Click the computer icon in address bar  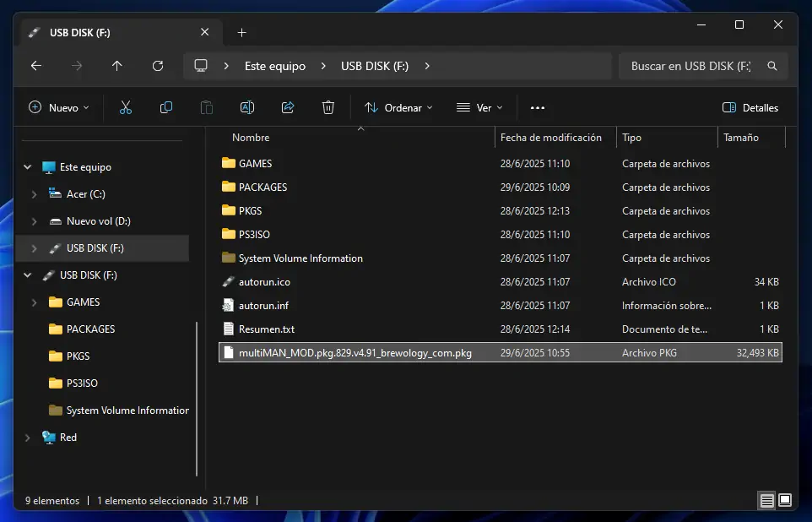[200, 65]
